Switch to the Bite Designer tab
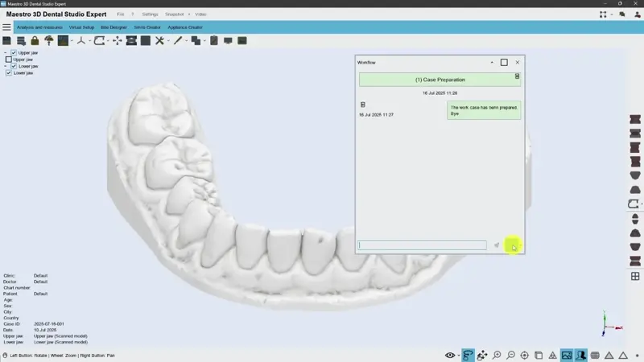644x362 pixels. click(114, 27)
